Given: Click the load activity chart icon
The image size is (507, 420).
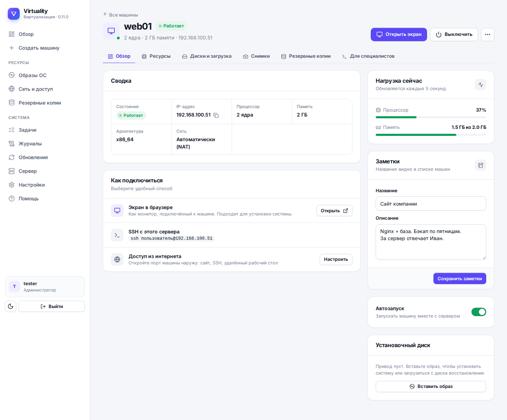Looking at the screenshot, I should (x=481, y=84).
